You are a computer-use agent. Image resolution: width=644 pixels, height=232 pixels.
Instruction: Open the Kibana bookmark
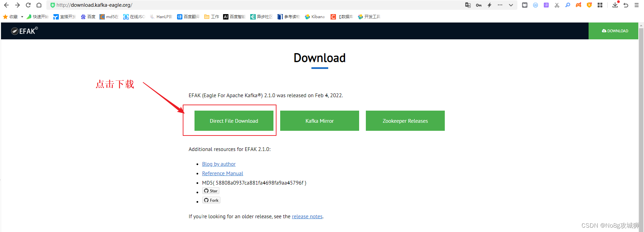(x=315, y=17)
